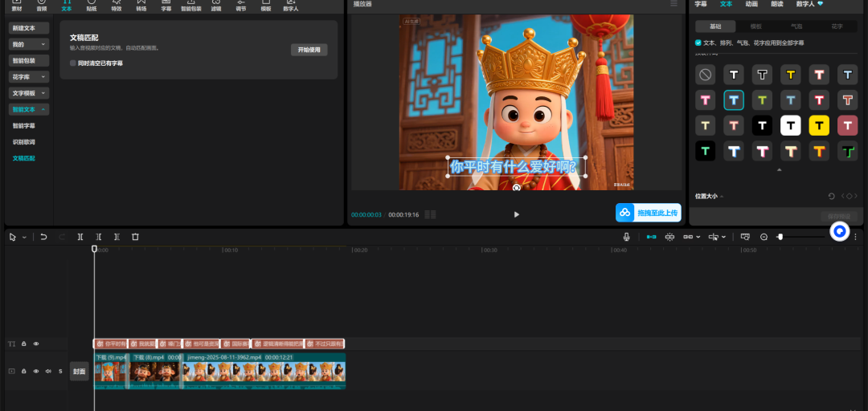The image size is (868, 411).
Task: Expand the 位置大小 section arrow
Action: pyautogui.click(x=722, y=197)
